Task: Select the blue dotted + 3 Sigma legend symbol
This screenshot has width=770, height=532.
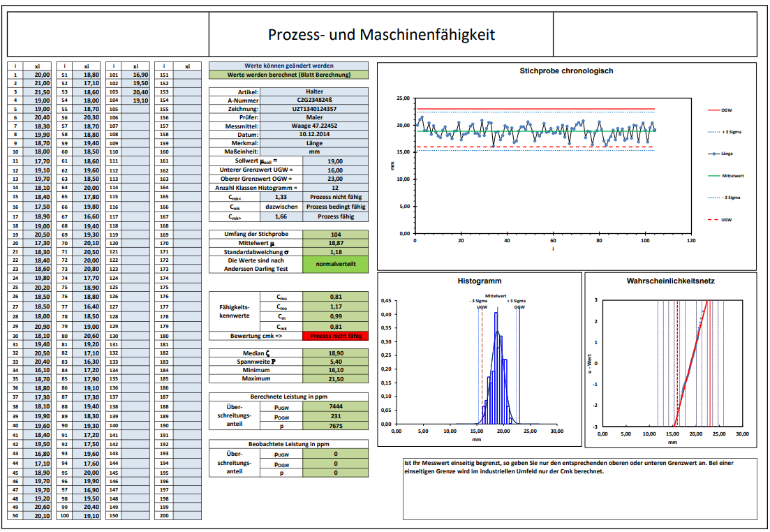Action: point(713,132)
